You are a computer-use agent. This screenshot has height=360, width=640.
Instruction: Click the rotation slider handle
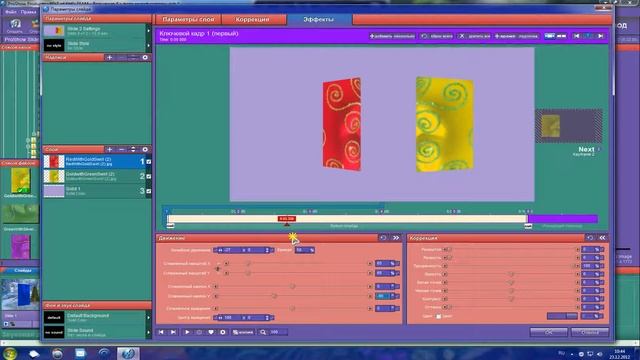click(292, 309)
